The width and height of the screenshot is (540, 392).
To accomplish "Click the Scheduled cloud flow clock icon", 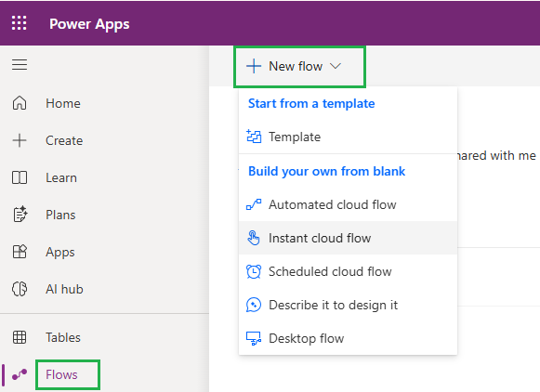I will (254, 271).
